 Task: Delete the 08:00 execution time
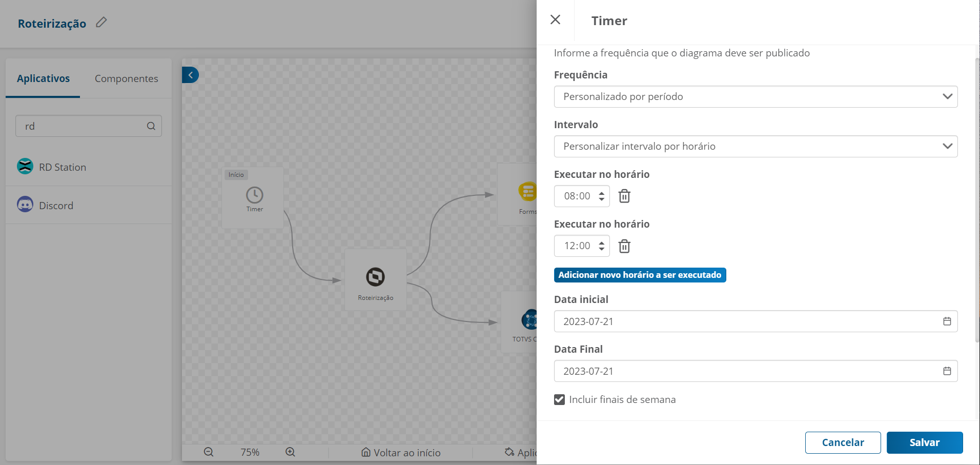(x=624, y=196)
